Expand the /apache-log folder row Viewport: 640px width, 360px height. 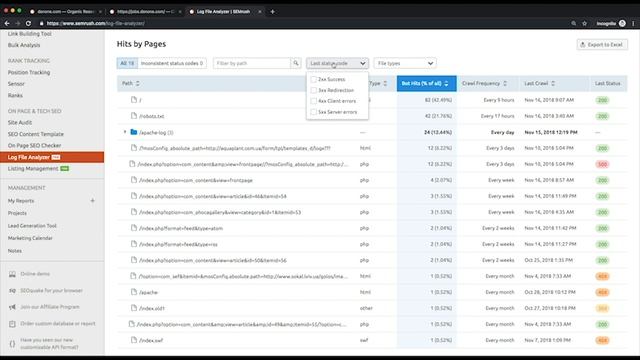point(125,132)
